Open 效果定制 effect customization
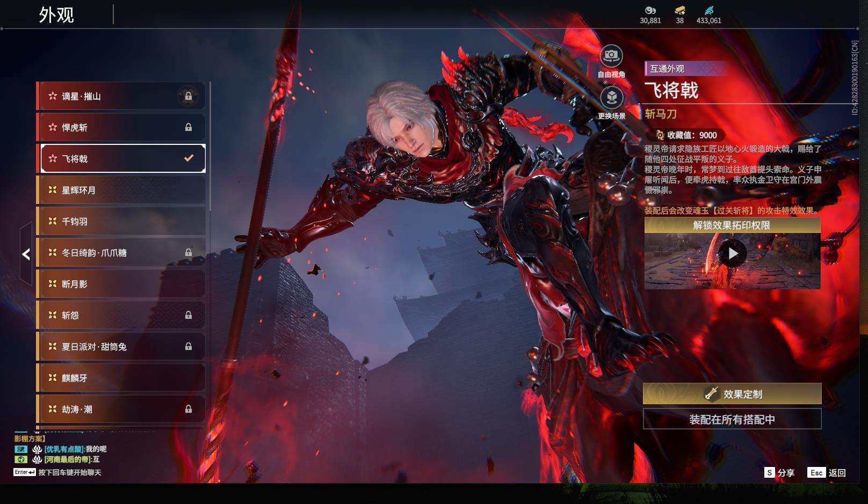 coord(732,394)
